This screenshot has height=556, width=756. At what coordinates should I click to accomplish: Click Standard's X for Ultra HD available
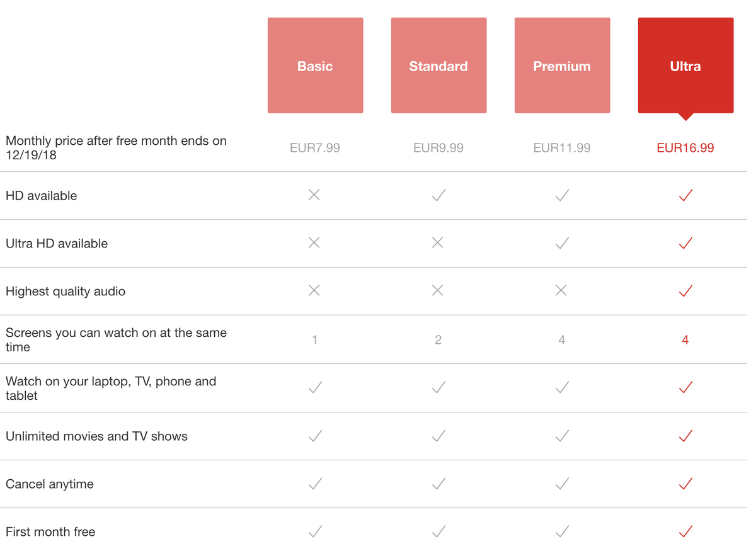[438, 243]
